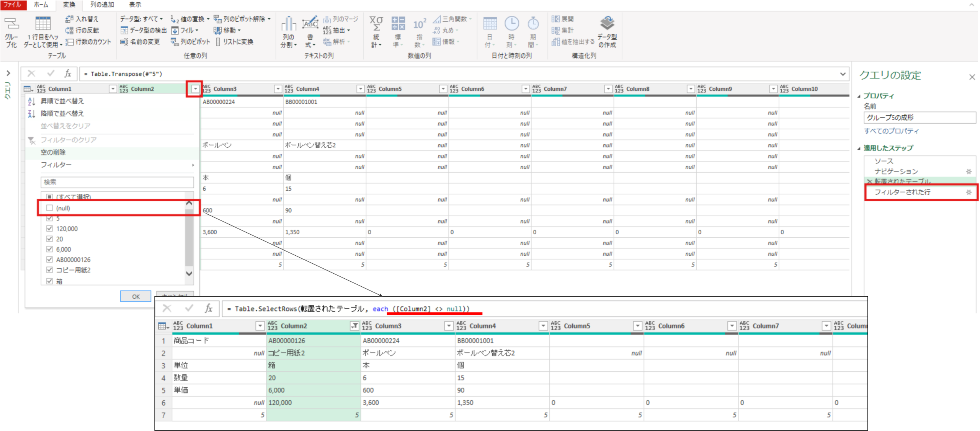Open the Column3 filter dropdown
The height and width of the screenshot is (431, 980).
tap(278, 89)
